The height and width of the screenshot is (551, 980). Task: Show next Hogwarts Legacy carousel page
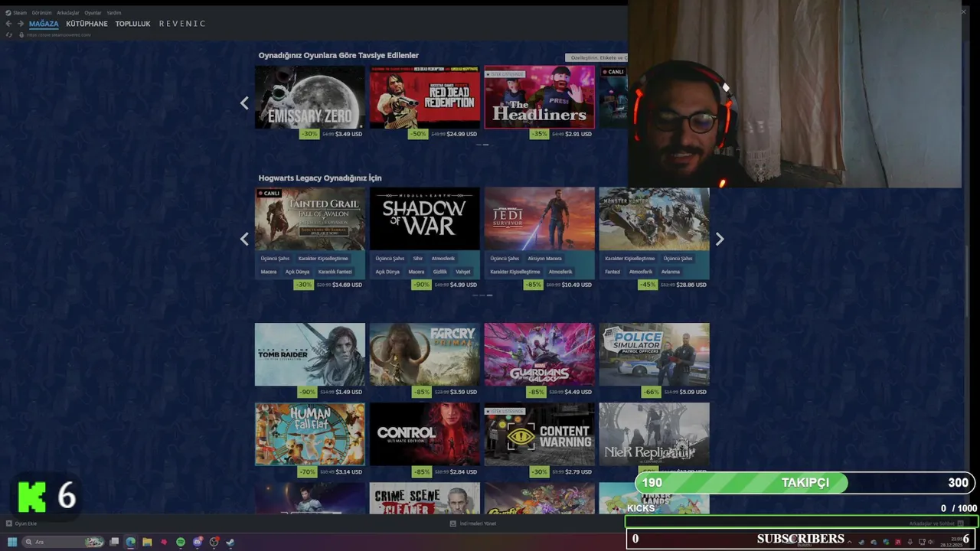720,239
